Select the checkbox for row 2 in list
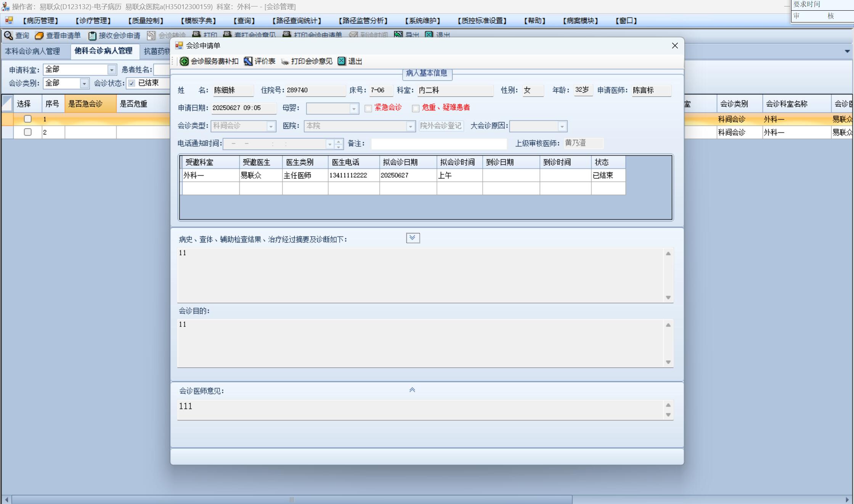 (x=27, y=132)
